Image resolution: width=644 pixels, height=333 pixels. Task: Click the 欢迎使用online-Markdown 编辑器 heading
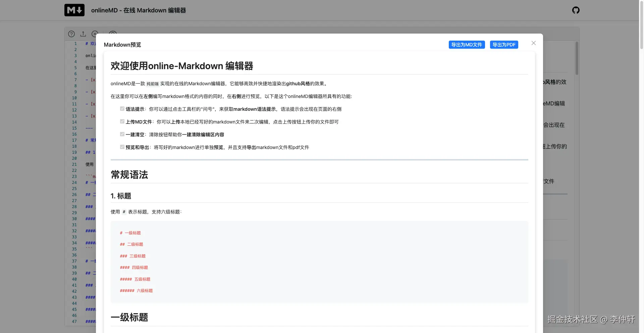[x=182, y=66]
